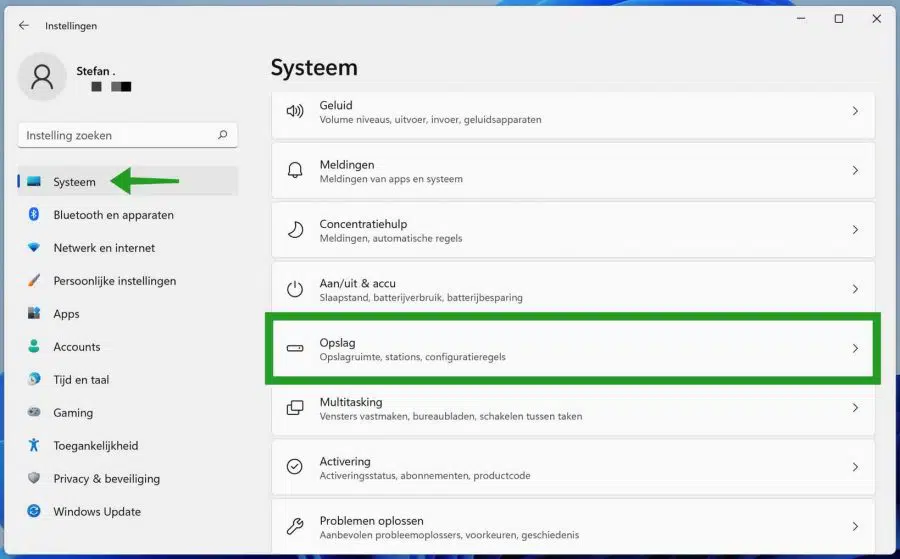Expand the Aan/uit & accu chevron
This screenshot has width=900, height=559.
(855, 289)
